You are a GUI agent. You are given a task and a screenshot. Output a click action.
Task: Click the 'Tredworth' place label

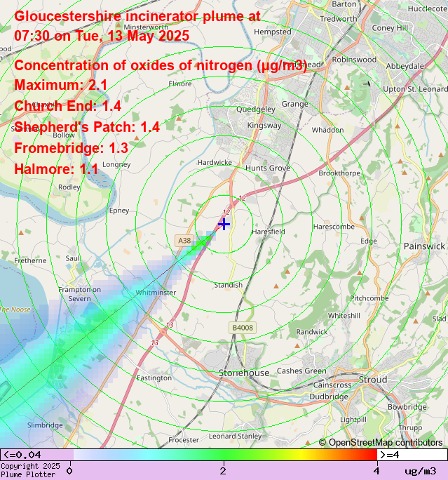pos(339,19)
